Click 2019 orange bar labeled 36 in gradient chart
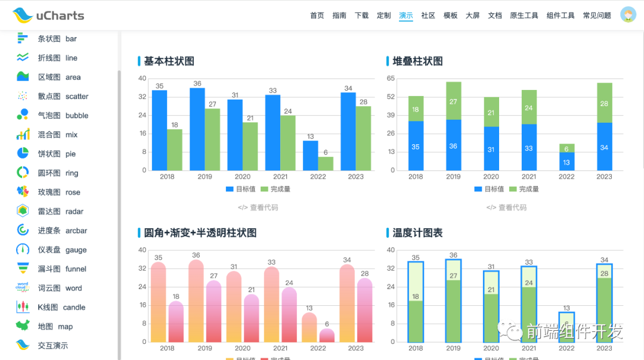 (x=196, y=301)
